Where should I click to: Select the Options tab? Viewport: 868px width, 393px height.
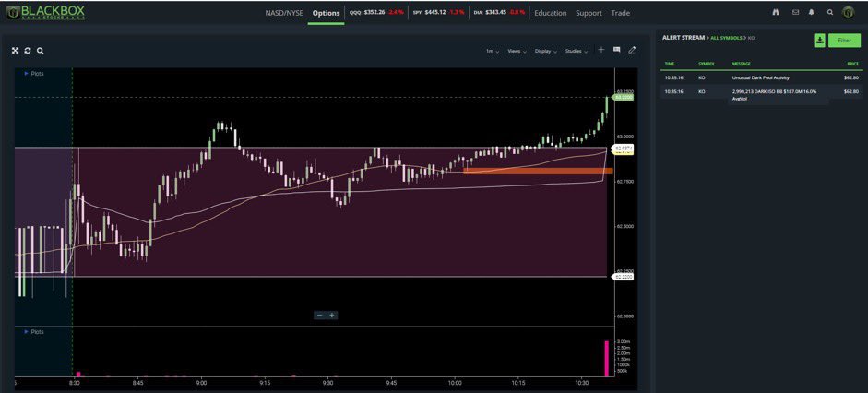pyautogui.click(x=326, y=13)
